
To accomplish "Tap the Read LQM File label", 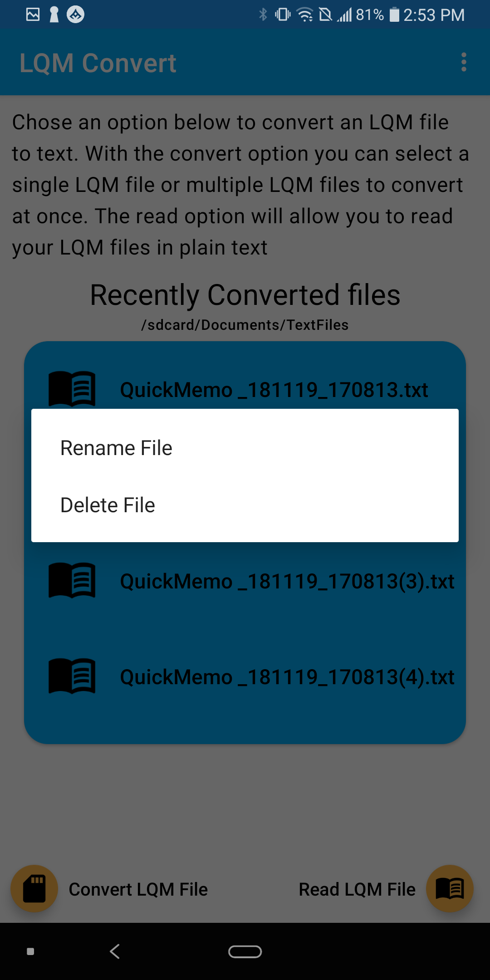I will (357, 889).
